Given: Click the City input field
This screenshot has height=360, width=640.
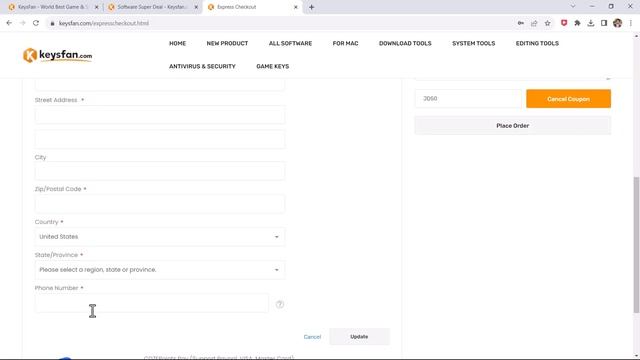Looking at the screenshot, I should pyautogui.click(x=160, y=171).
